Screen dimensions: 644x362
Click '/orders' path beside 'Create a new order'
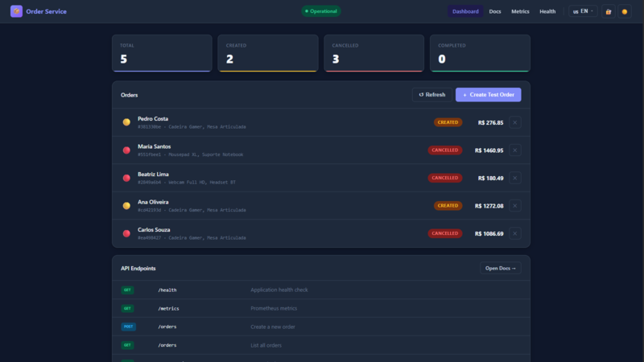click(167, 327)
